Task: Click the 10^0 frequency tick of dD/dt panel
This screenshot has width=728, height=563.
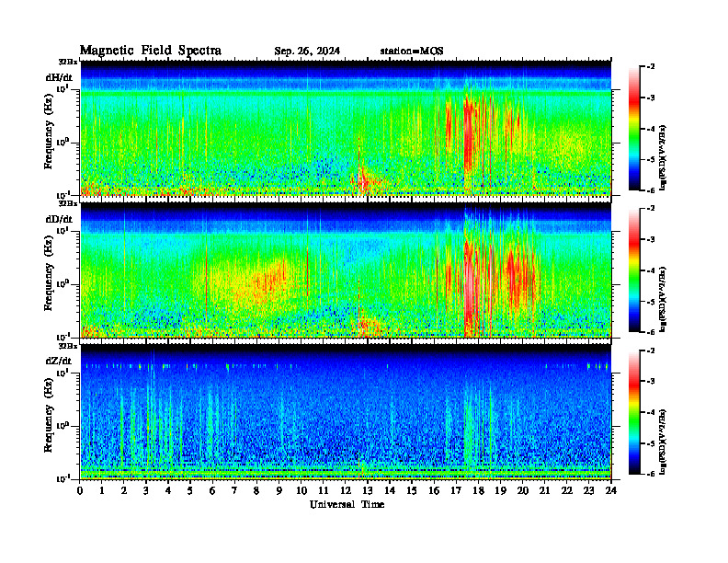Action: [63, 283]
